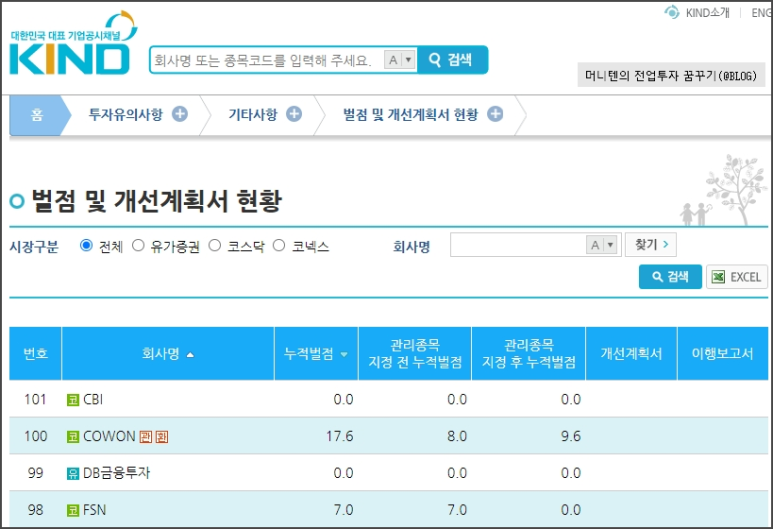Click the teal market badge beside DB금융투자
Screen dimensions: 773x529
tap(73, 474)
